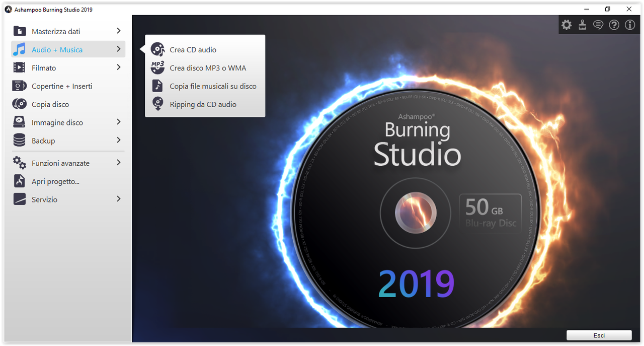Open the Backup menu label

pos(43,141)
